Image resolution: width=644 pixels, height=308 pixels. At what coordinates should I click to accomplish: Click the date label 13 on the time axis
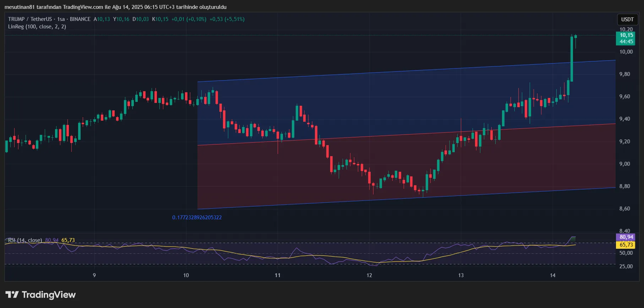(x=461, y=275)
